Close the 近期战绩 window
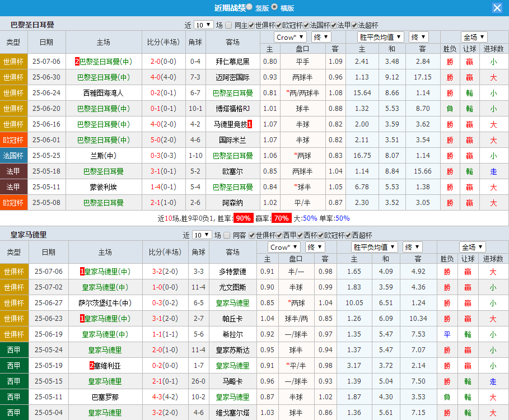The height and width of the screenshot is (420, 509). point(497,7)
